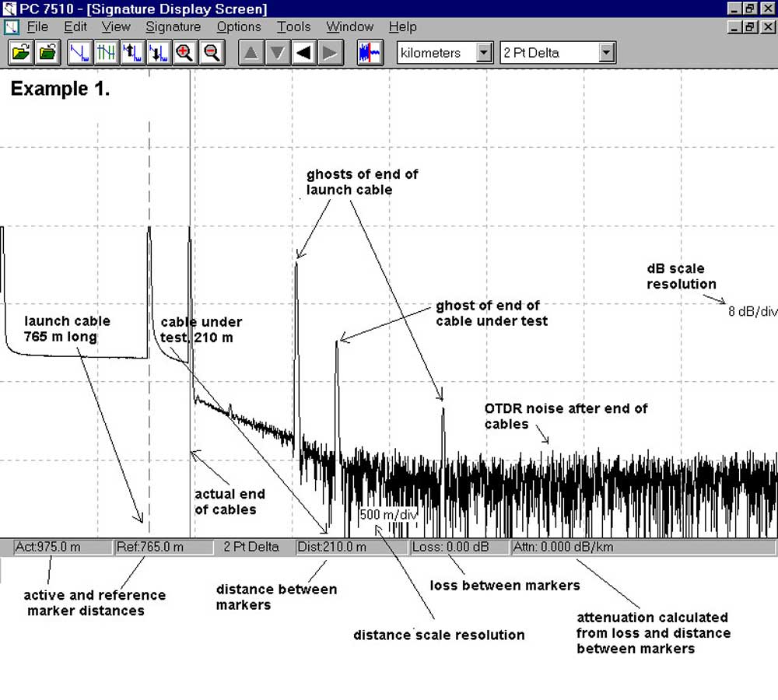Click the trace icon with up arrow

132,53
